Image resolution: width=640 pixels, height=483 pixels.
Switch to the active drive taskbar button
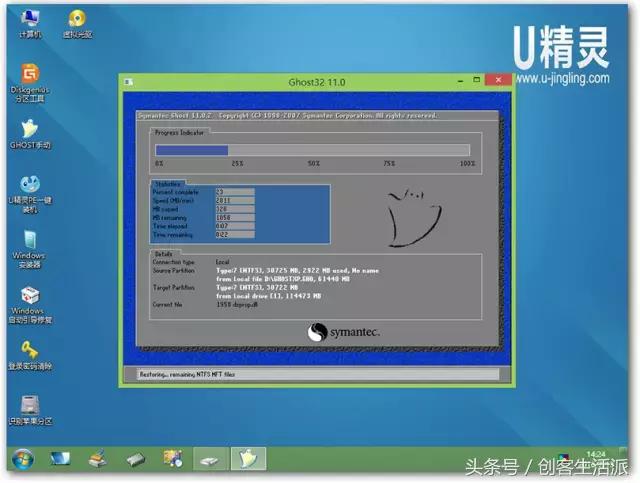pyautogui.click(x=210, y=459)
